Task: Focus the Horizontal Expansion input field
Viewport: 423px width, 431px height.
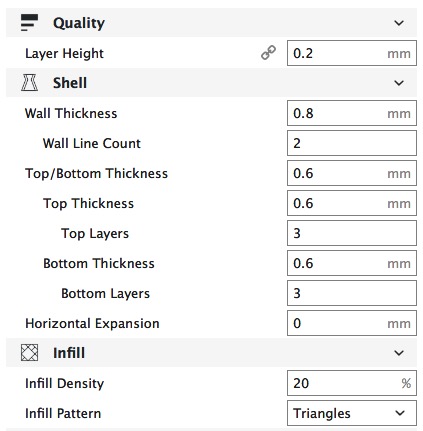Action: (352, 323)
